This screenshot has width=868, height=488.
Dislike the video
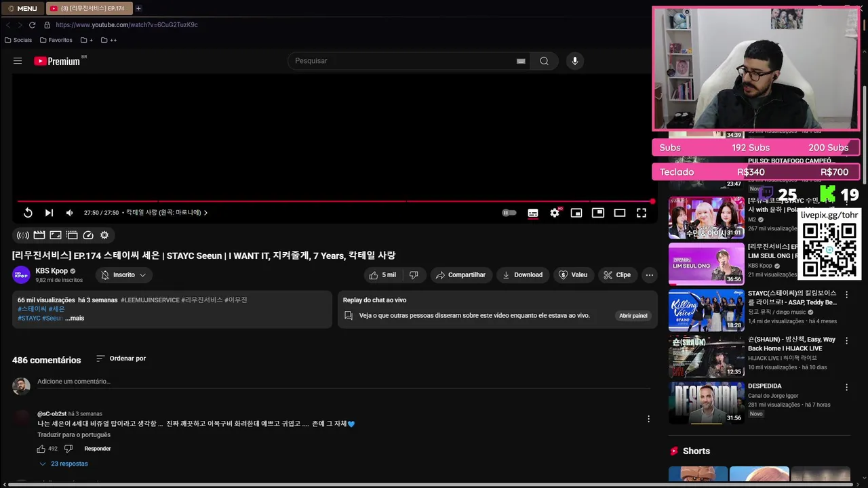[x=414, y=275]
